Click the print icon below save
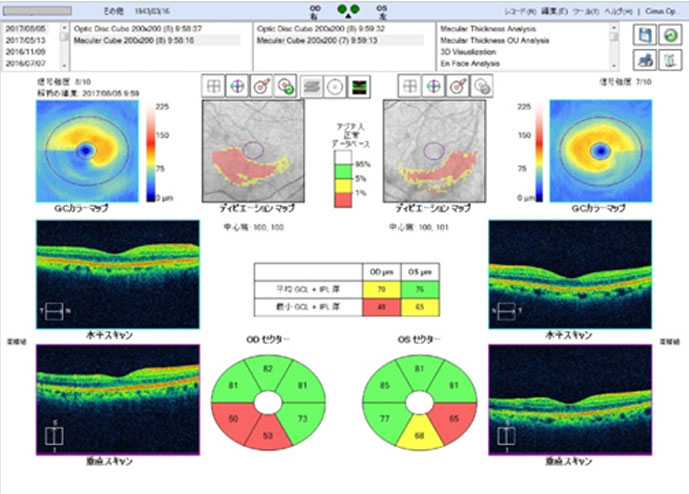Screen dimensions: 689x494 point(642,58)
